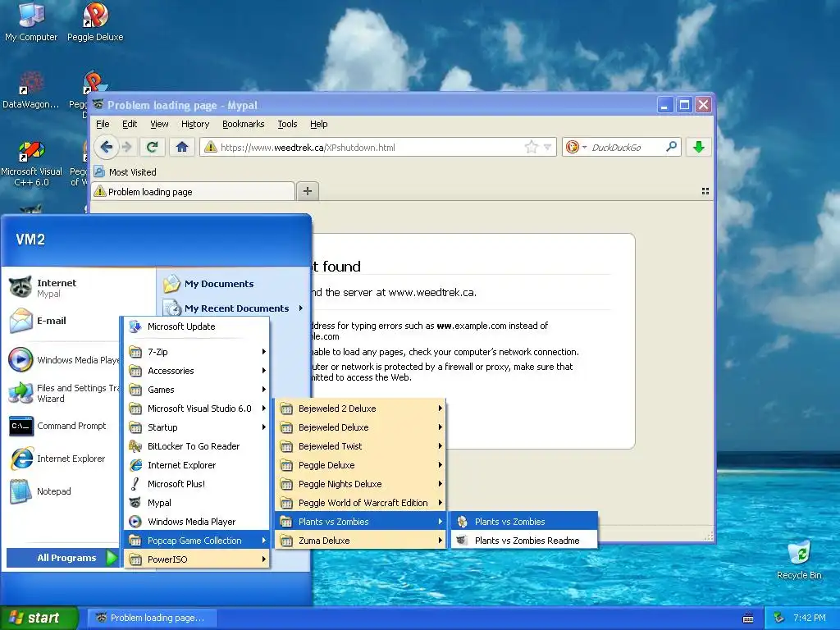The image size is (840, 630).
Task: Click Problem loading page taskbar button
Action: click(x=153, y=619)
